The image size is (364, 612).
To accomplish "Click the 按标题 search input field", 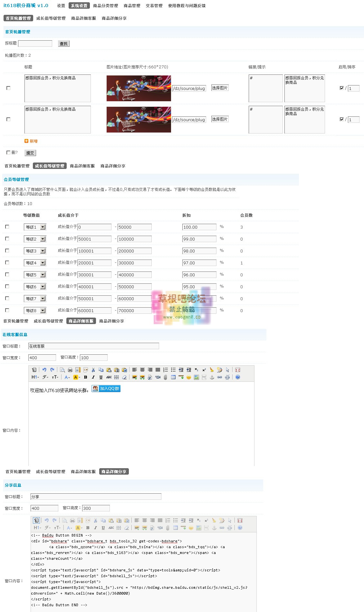I will (x=35, y=44).
